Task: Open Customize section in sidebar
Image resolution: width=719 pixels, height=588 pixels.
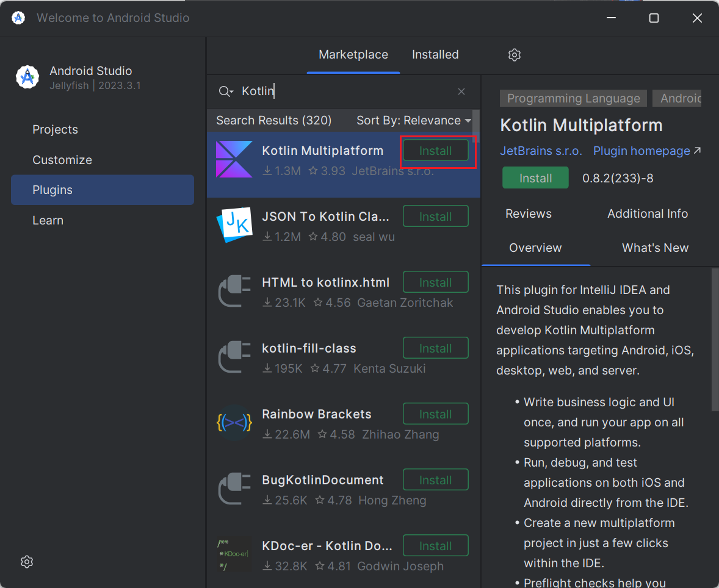Action: point(103,159)
